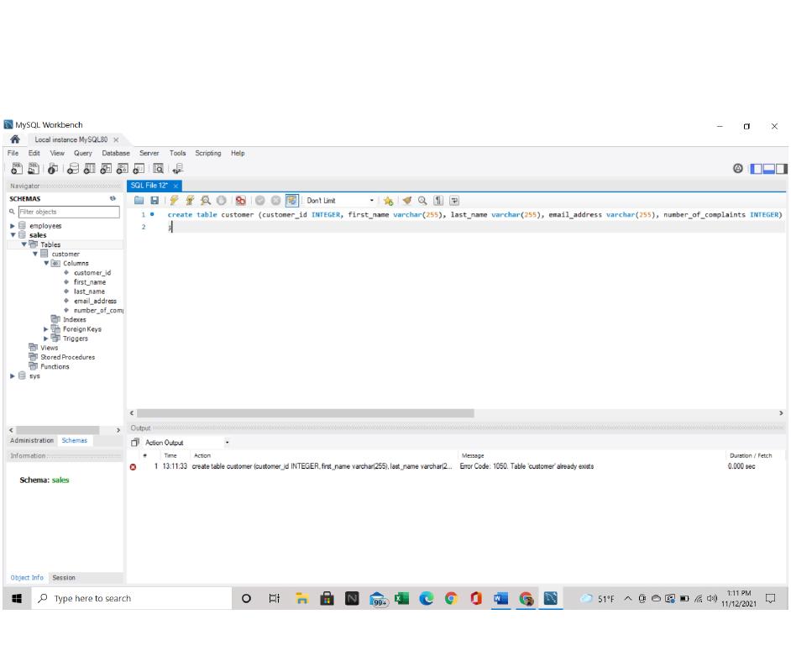
Task: Click the taskbar search box
Action: (x=132, y=599)
